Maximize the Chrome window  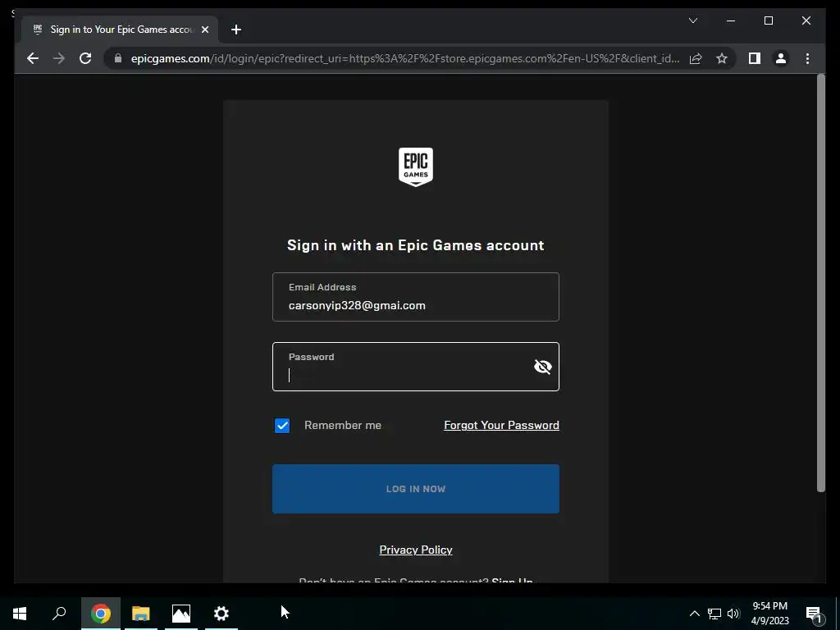pos(768,21)
